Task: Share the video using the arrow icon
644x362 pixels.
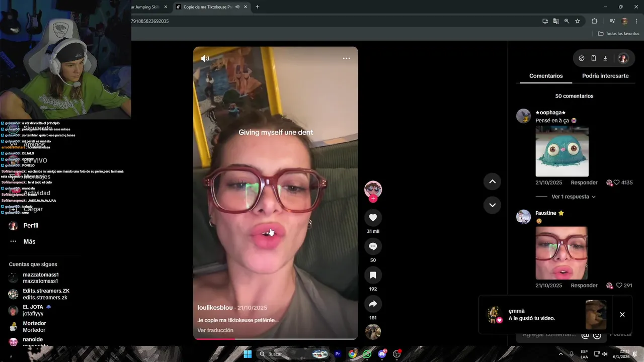Action: point(373,304)
